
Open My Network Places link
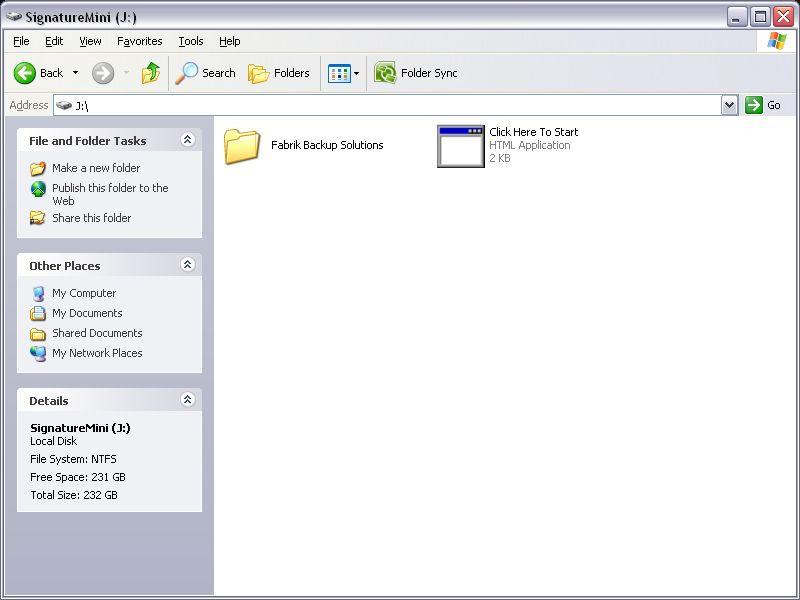tap(97, 353)
